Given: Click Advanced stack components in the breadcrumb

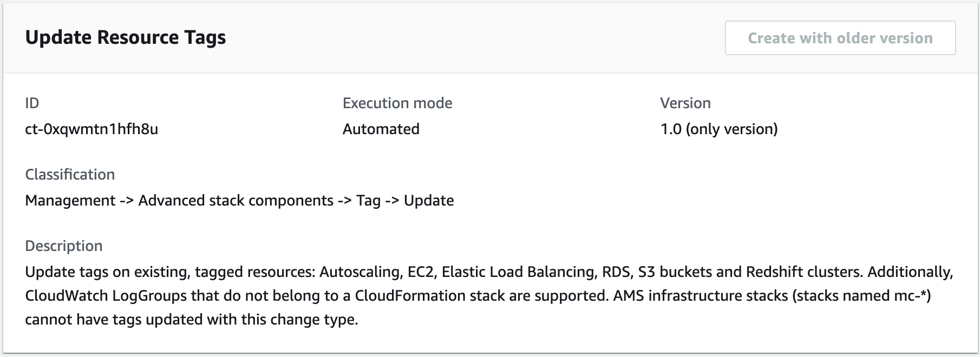Looking at the screenshot, I should pyautogui.click(x=237, y=200).
